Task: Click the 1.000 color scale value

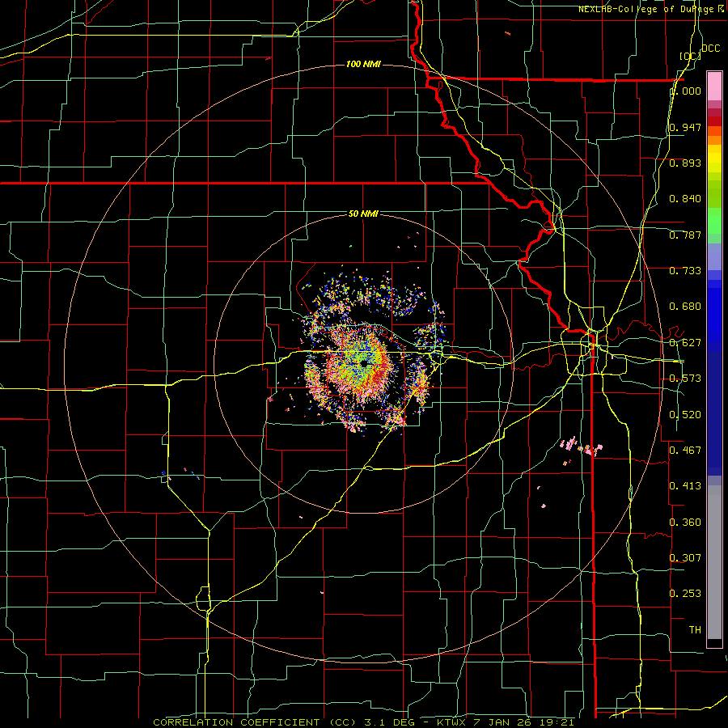Action: coord(685,91)
